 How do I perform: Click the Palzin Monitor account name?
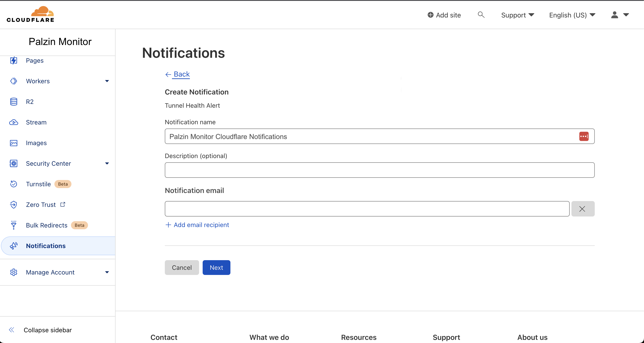pyautogui.click(x=60, y=41)
